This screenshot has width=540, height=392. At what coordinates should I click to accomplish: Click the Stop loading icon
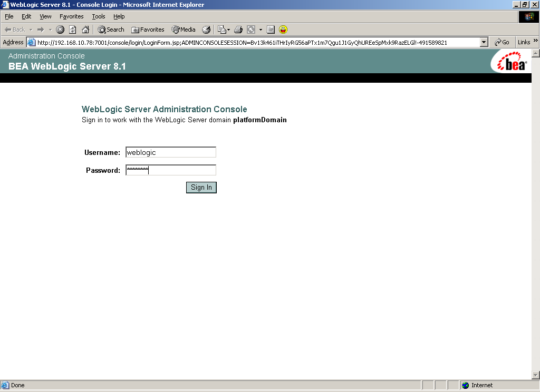pos(60,30)
